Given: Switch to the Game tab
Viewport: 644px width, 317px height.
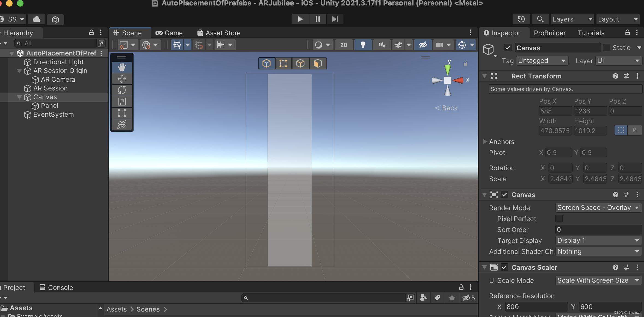Looking at the screenshot, I should click(169, 33).
